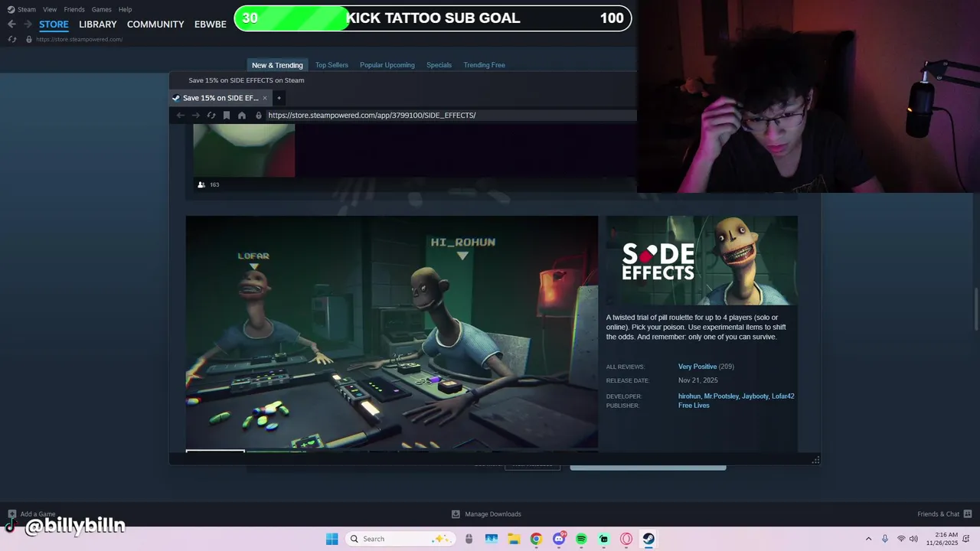980x551 pixels.
Task: Open File Explorer from the taskbar
Action: [513, 539]
